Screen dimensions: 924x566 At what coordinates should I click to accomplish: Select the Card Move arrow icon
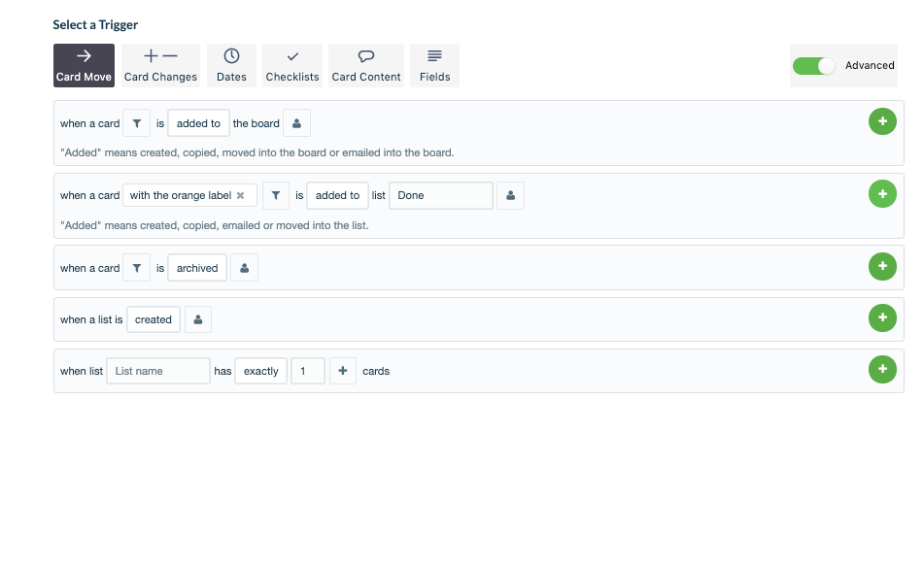84,57
